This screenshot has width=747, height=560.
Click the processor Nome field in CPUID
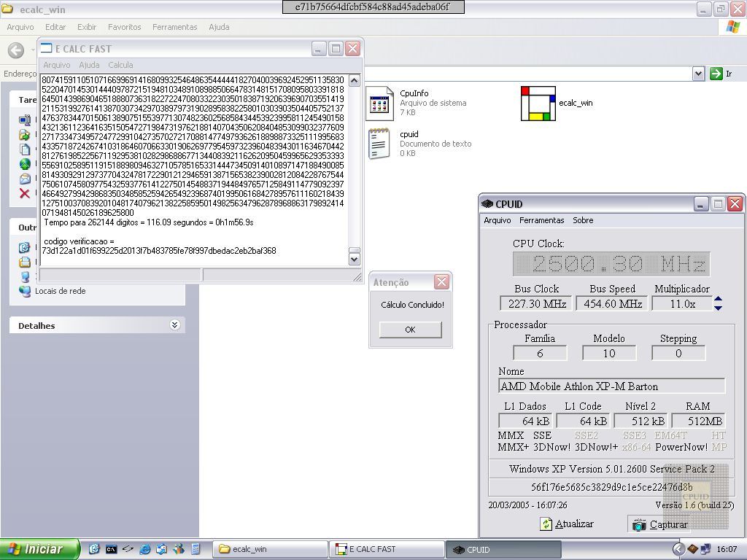tap(612, 386)
